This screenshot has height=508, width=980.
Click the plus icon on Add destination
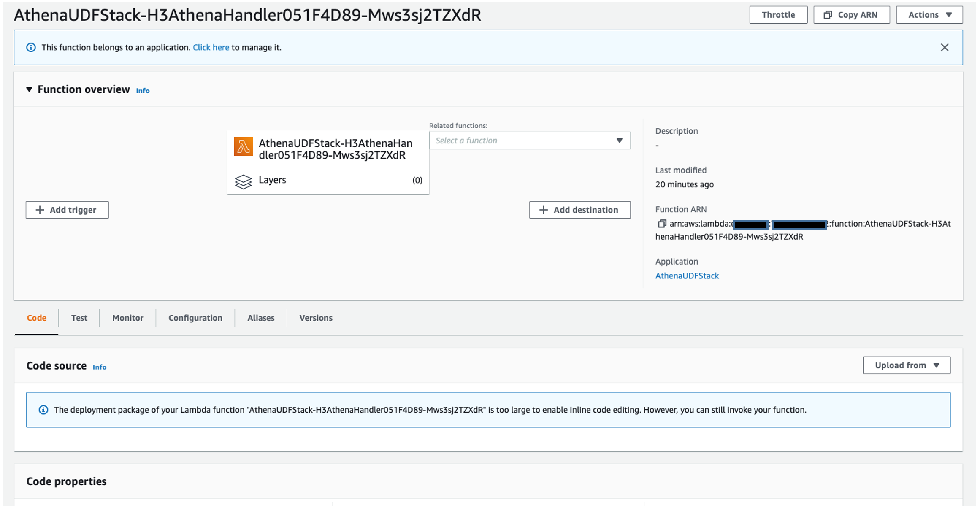tap(544, 210)
